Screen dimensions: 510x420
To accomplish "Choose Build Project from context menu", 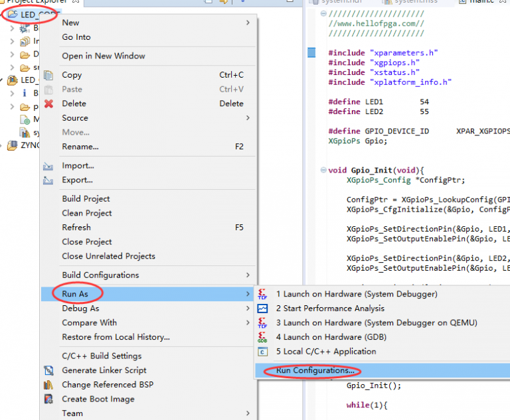I will 86,199.
